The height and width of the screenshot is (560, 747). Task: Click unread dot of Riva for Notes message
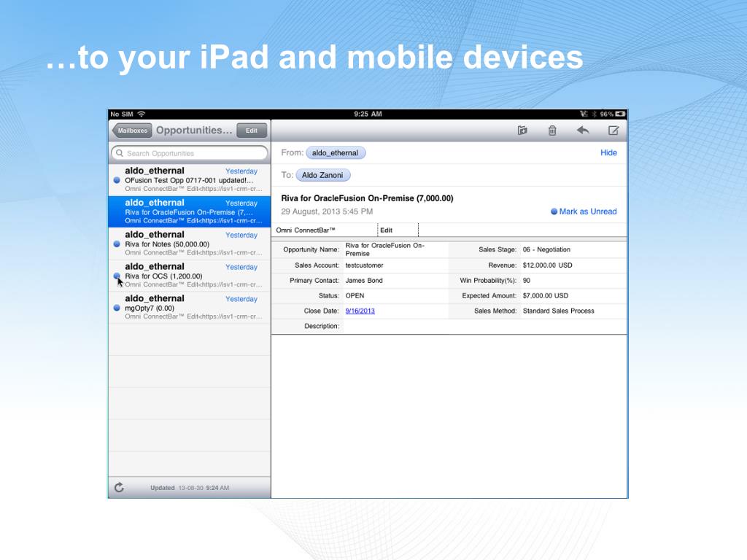pos(117,244)
